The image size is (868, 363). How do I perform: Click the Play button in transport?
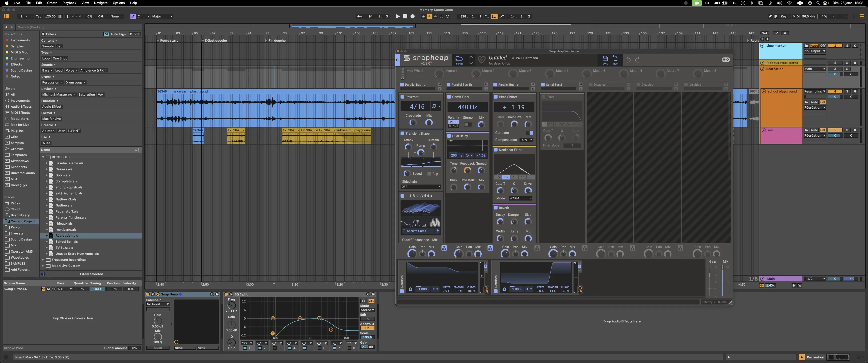(398, 16)
